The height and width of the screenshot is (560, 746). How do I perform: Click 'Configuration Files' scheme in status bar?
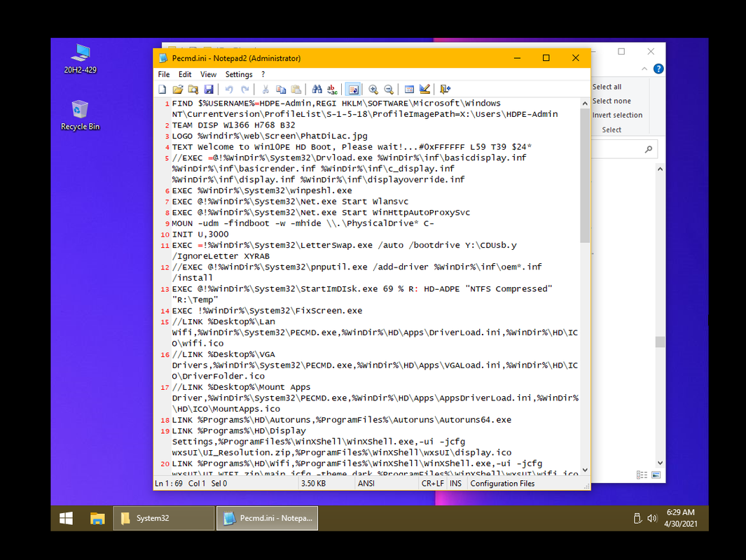502,484
